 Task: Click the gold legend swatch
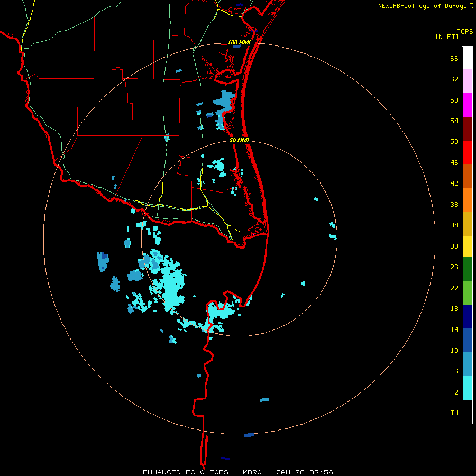pyautogui.click(x=467, y=224)
